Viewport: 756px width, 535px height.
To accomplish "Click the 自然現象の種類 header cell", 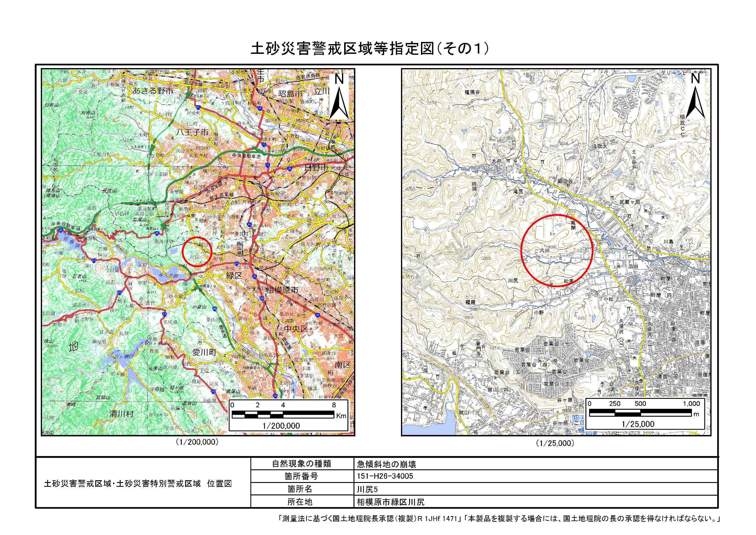I will coord(301,464).
